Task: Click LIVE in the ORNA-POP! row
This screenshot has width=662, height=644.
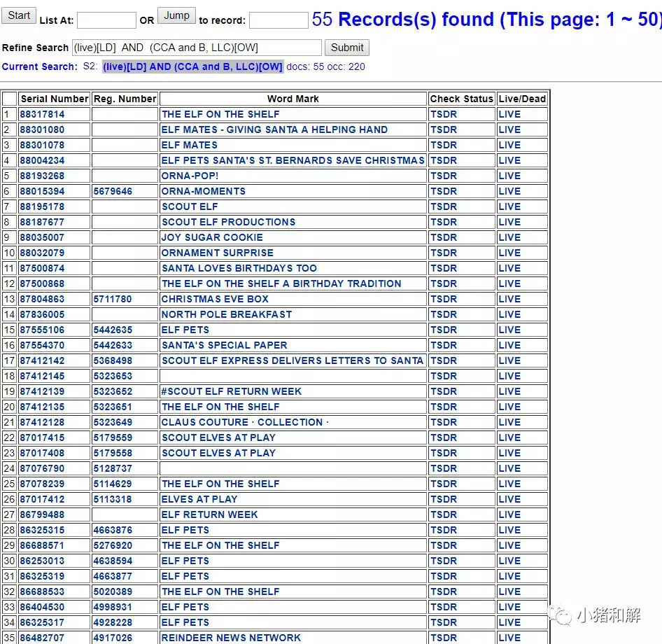Action: [x=509, y=176]
